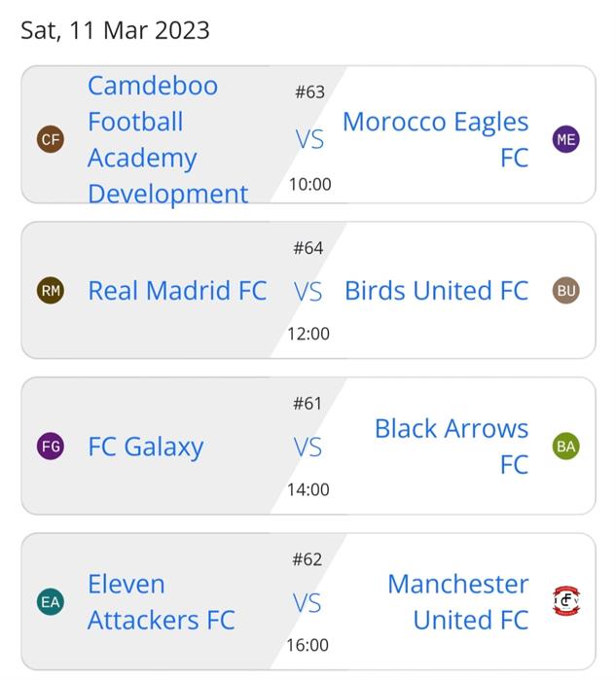Click the Manchester United FC crest logo
The image size is (616, 681).
pos(566,601)
